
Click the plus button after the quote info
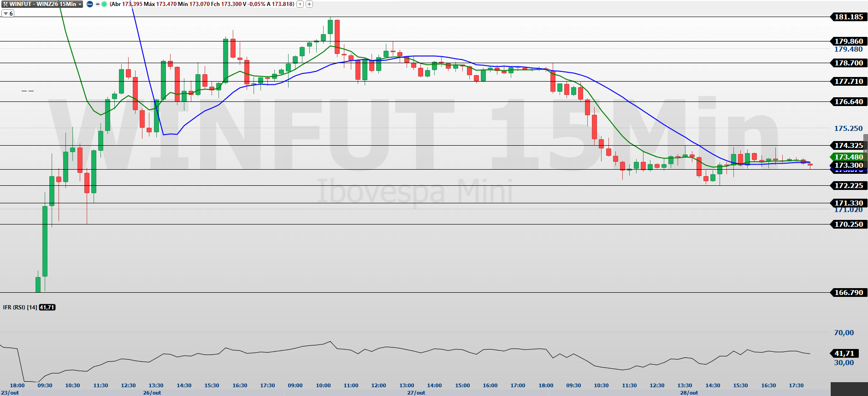pyautogui.click(x=309, y=4)
